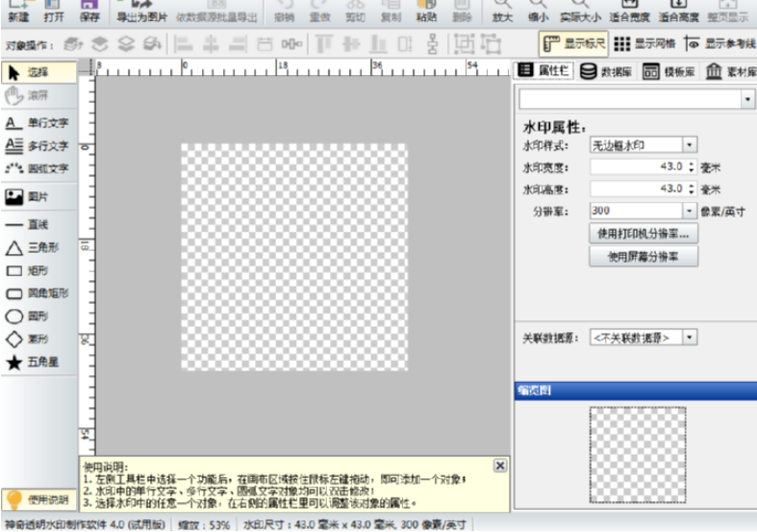
Task: Click use screen resolution (使用屏幕分辨率) button
Action: (643, 257)
